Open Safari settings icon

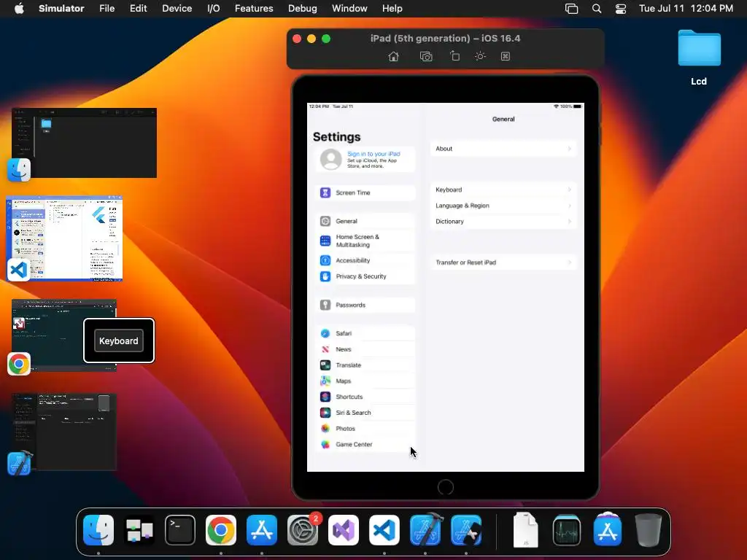pyautogui.click(x=325, y=333)
